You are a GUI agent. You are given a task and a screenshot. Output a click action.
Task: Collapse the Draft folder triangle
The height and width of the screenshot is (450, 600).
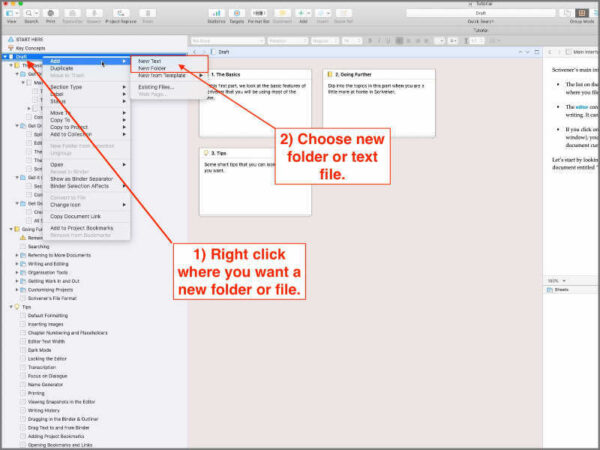[x=5, y=57]
